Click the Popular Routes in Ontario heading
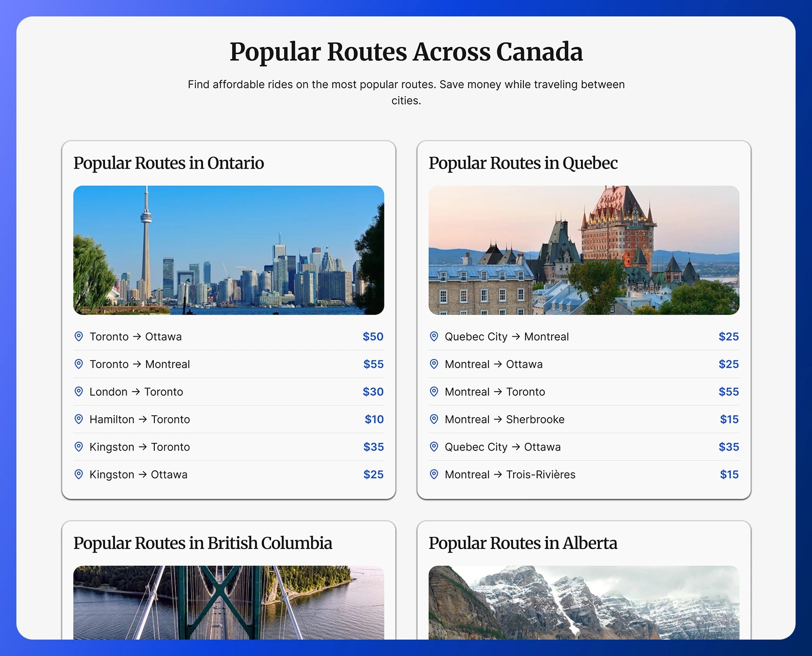Screen dimensions: 812x656 [x=169, y=163]
